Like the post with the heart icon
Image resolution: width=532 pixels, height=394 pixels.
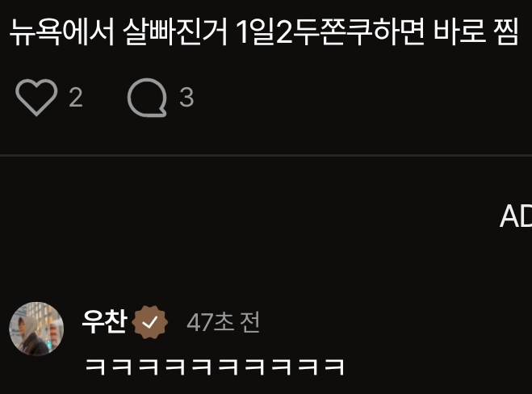[x=36, y=98]
